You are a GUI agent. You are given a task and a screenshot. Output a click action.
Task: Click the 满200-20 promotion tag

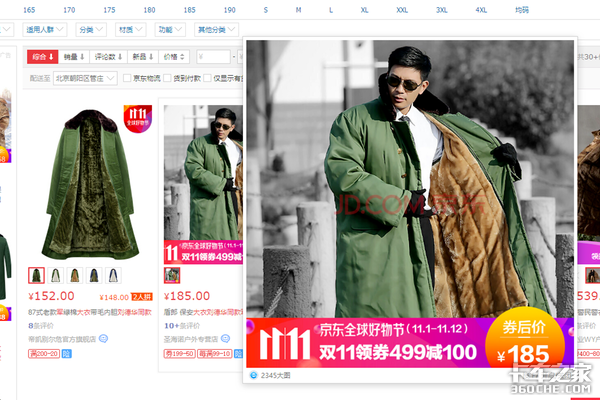point(44,354)
